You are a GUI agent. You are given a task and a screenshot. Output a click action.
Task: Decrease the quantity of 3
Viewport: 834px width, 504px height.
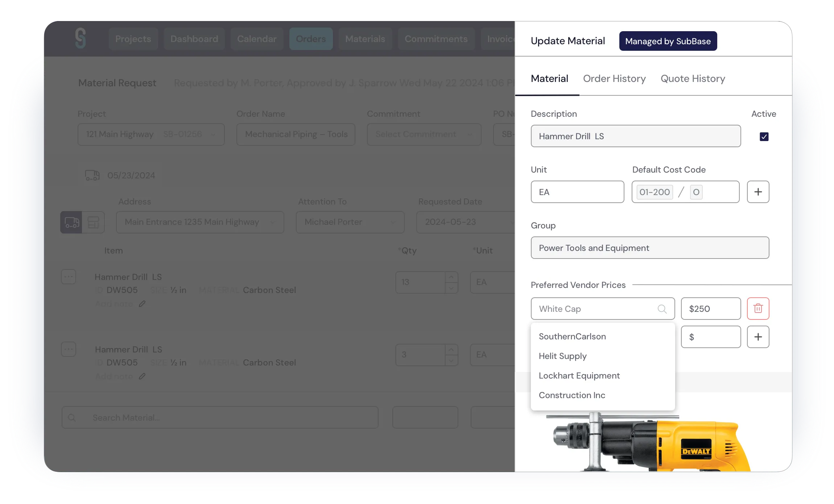(451, 360)
